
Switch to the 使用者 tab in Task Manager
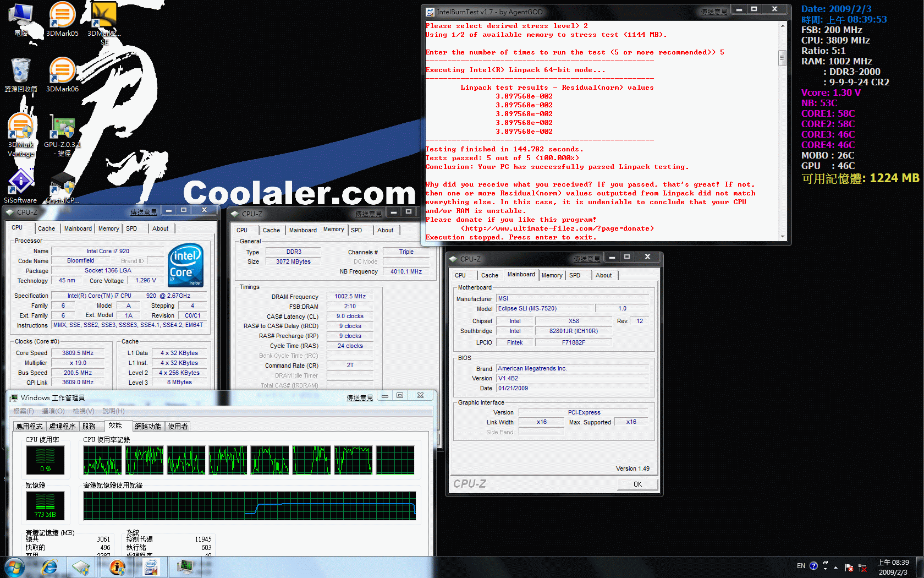tap(178, 426)
